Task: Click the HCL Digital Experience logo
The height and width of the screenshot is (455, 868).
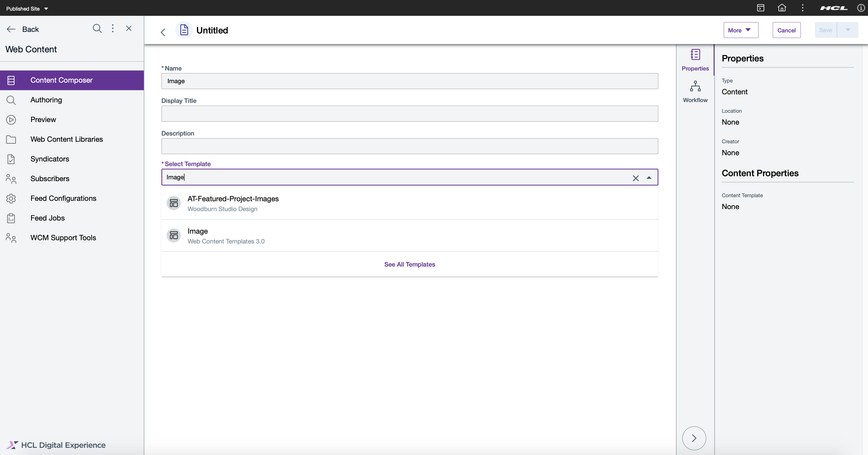Action: coord(56,445)
